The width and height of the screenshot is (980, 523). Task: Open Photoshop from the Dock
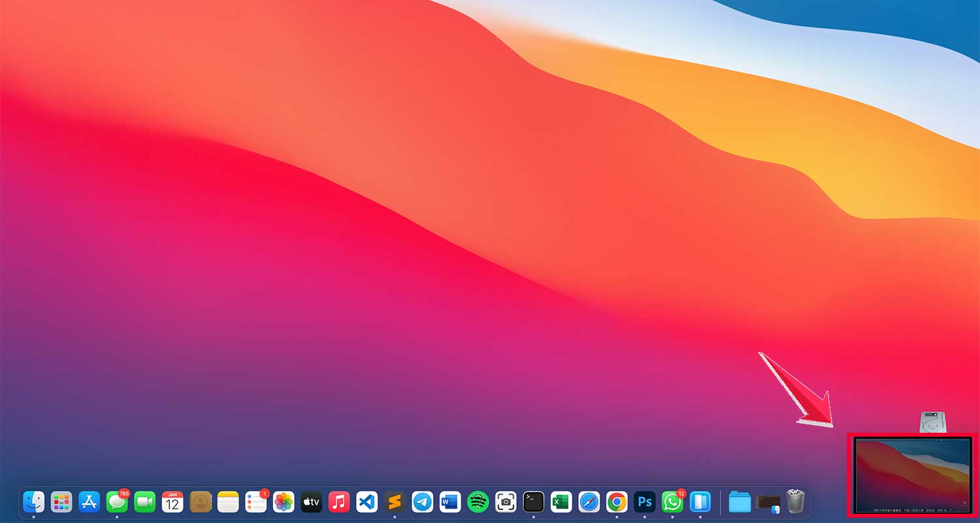click(x=644, y=501)
